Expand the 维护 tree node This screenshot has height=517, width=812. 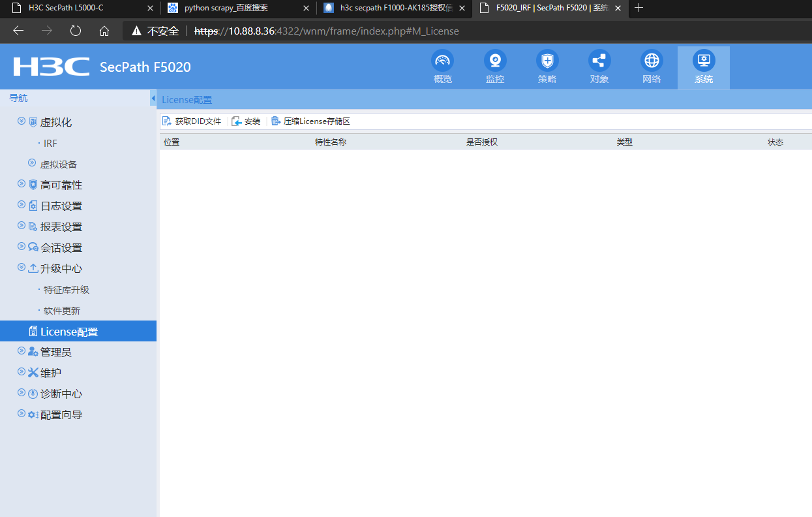click(22, 372)
